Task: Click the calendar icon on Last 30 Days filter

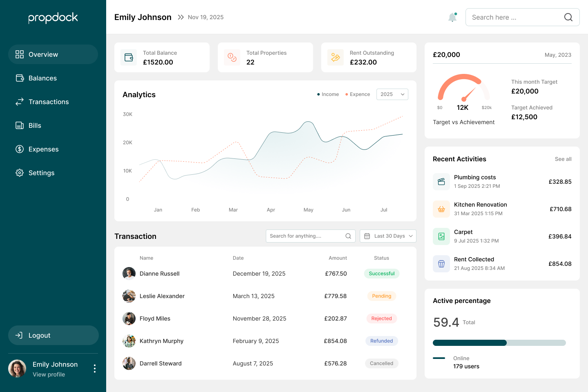Action: pos(367,236)
